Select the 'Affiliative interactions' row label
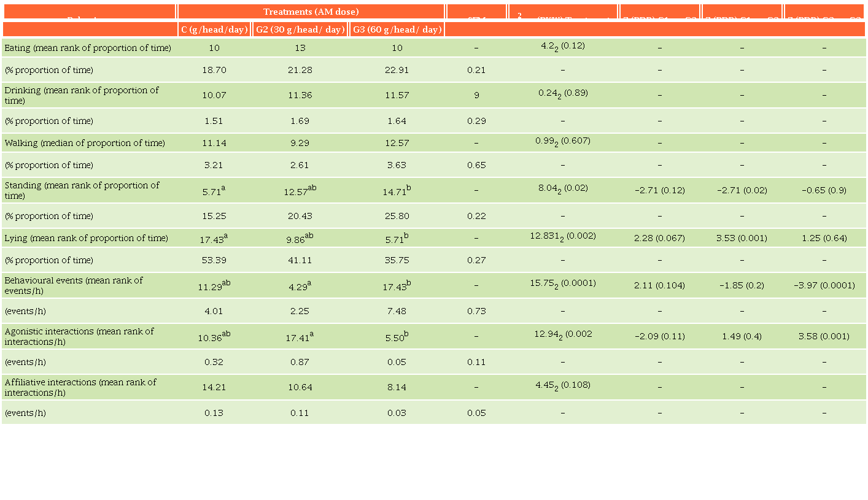The height and width of the screenshot is (500, 868). pos(80,387)
